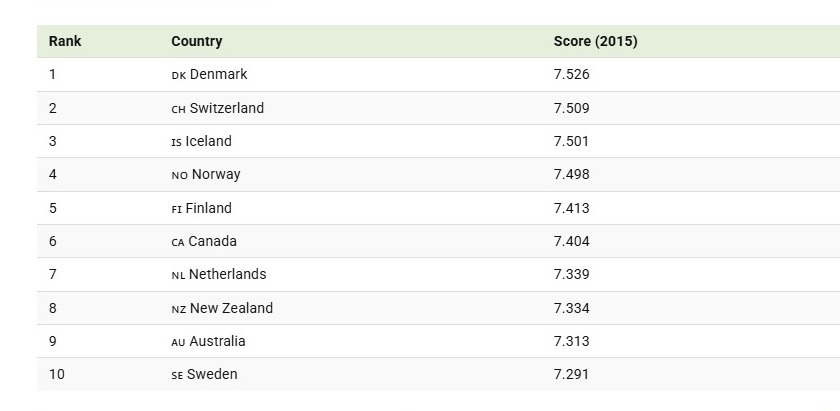Click the Score (2015) column header
This screenshot has width=840, height=411.
point(595,41)
